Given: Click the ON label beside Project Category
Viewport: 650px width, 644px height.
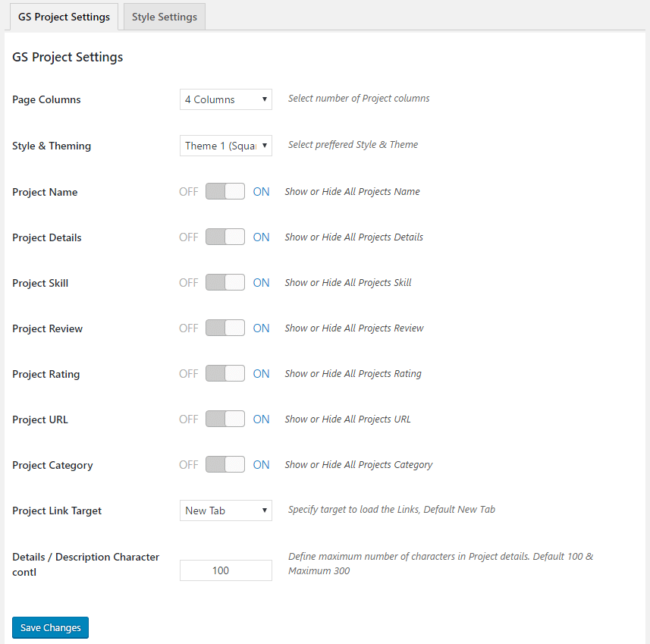Looking at the screenshot, I should pos(261,464).
